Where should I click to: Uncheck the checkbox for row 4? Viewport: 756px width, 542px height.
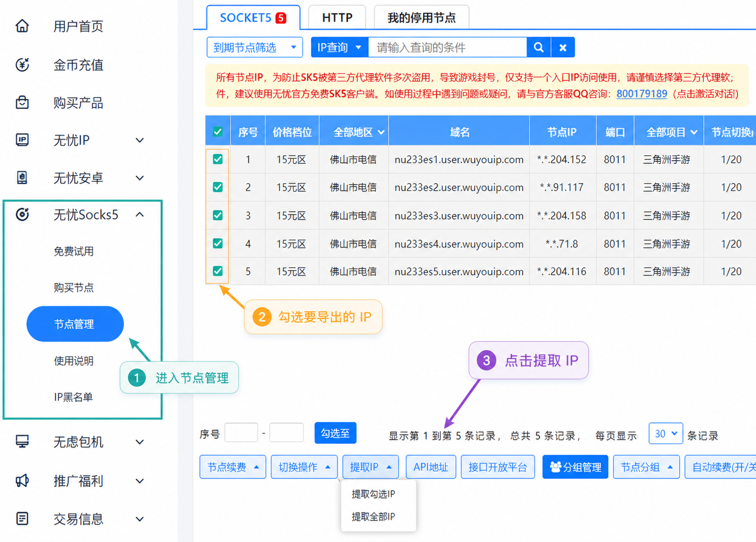[x=218, y=243]
